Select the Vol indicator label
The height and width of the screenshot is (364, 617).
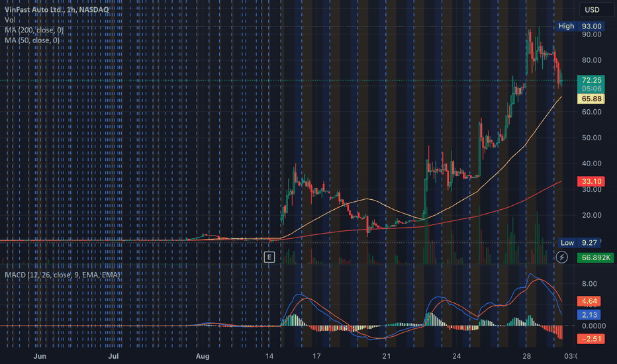pyautogui.click(x=10, y=20)
